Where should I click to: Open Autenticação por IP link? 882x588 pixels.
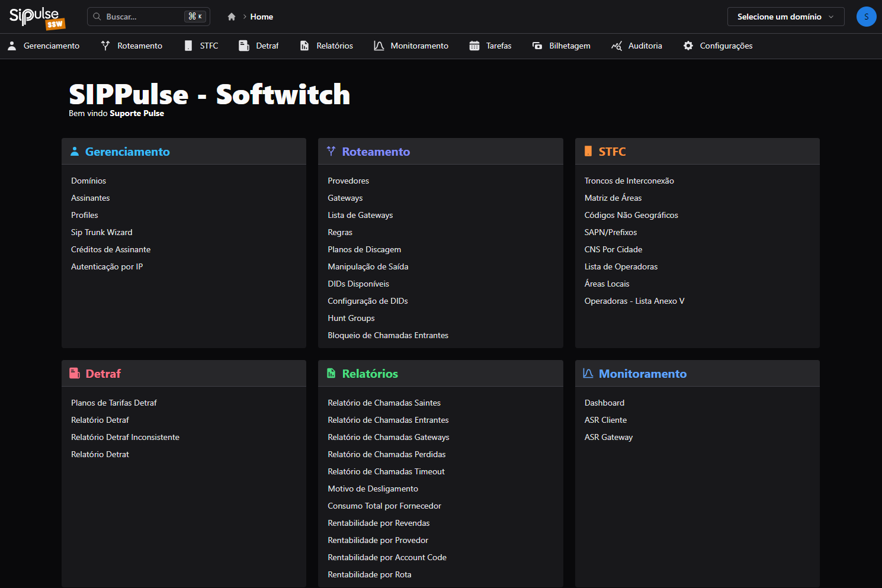(107, 266)
